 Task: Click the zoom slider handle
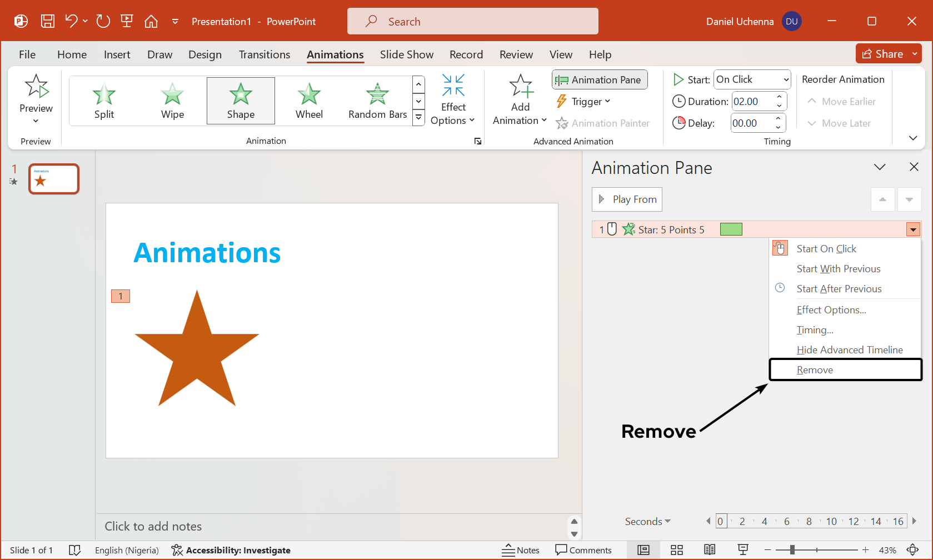coord(792,550)
